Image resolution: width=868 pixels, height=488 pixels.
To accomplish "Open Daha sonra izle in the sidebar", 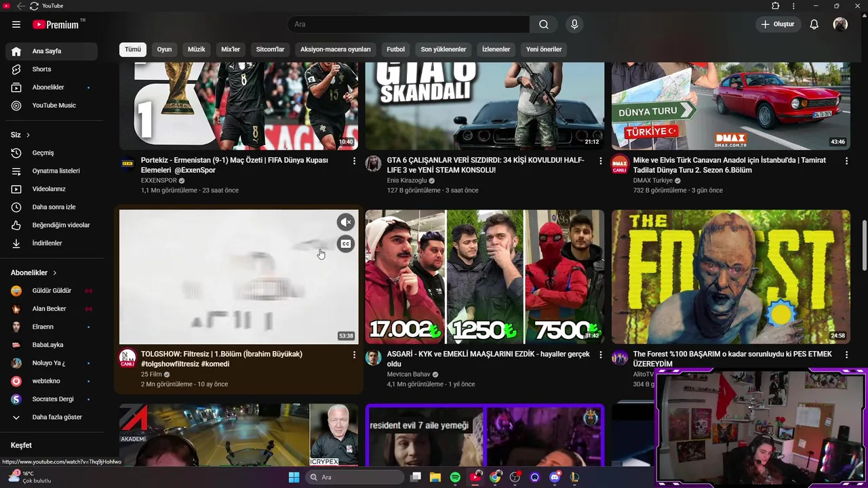I will pyautogui.click(x=52, y=207).
